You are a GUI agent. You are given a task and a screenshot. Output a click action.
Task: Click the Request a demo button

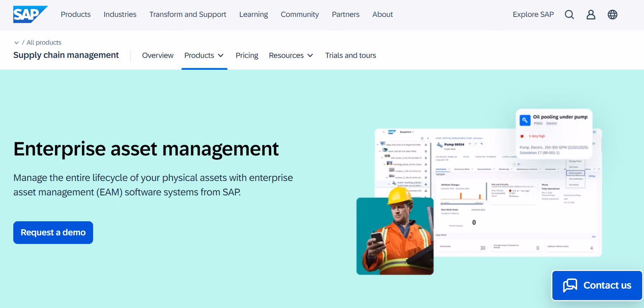click(x=53, y=232)
